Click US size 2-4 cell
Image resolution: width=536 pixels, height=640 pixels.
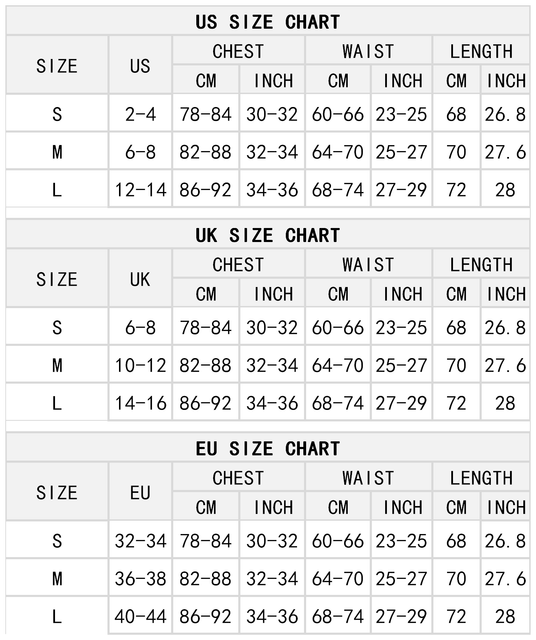point(140,114)
